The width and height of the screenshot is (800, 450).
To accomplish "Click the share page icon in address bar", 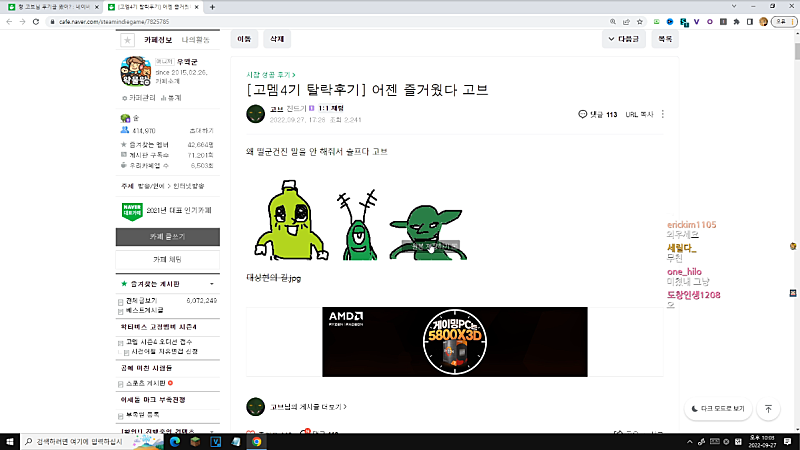I will click(x=626, y=22).
